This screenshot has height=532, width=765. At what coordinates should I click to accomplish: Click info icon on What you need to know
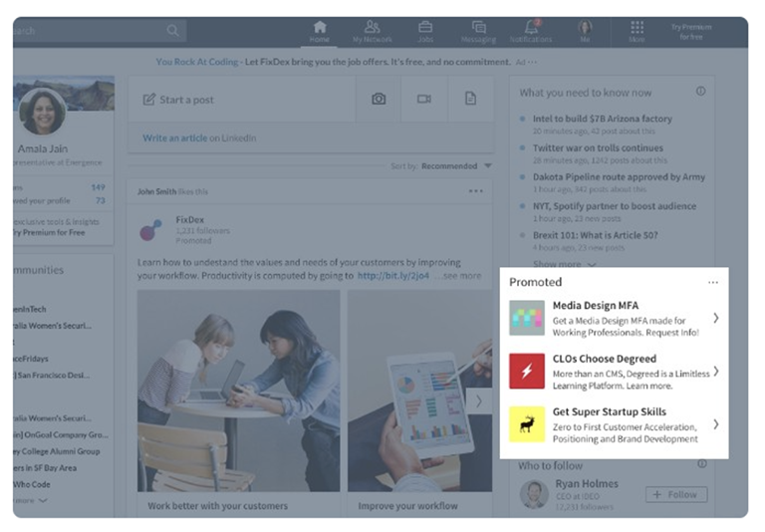[700, 92]
